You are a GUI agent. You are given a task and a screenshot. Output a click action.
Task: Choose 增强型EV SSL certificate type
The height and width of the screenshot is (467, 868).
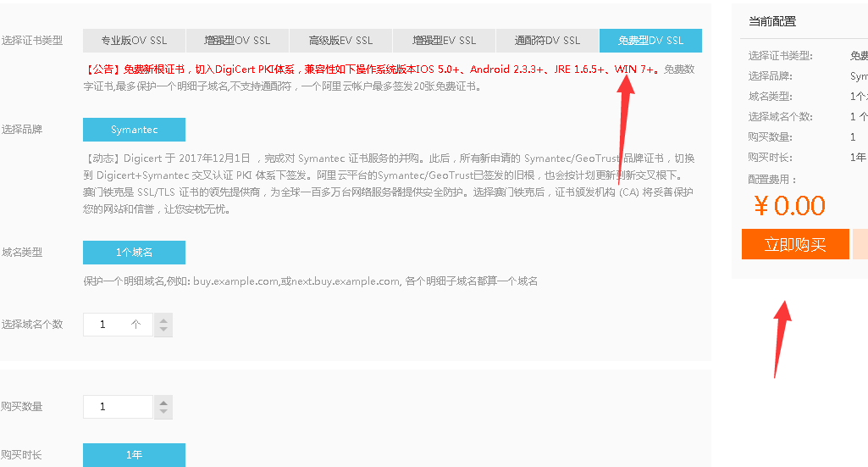pyautogui.click(x=444, y=41)
